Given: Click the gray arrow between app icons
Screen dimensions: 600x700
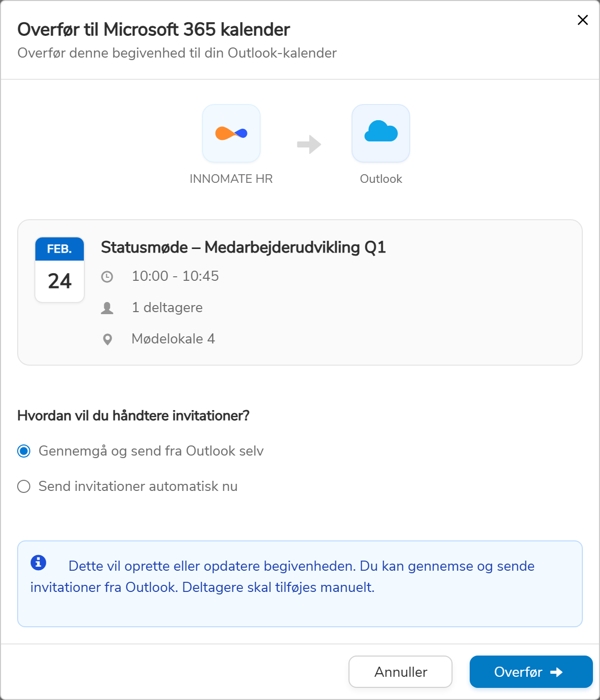Looking at the screenshot, I should (309, 144).
